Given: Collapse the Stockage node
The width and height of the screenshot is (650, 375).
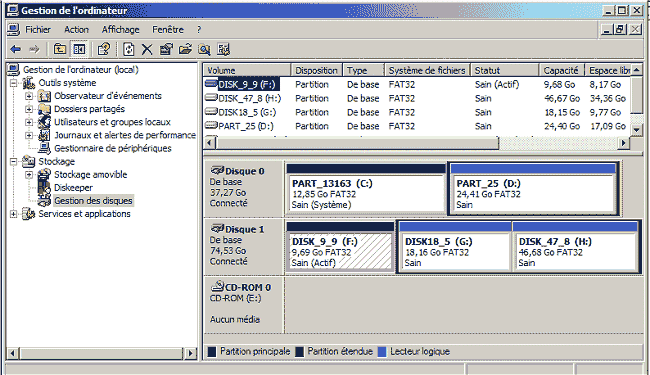Looking at the screenshot, I should [14, 162].
